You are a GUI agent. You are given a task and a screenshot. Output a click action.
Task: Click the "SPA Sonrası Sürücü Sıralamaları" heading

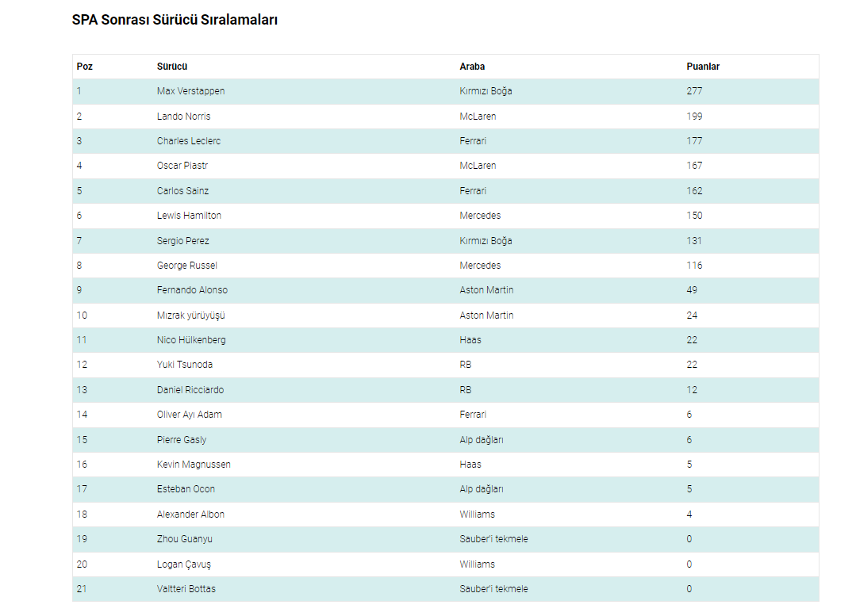click(x=175, y=21)
